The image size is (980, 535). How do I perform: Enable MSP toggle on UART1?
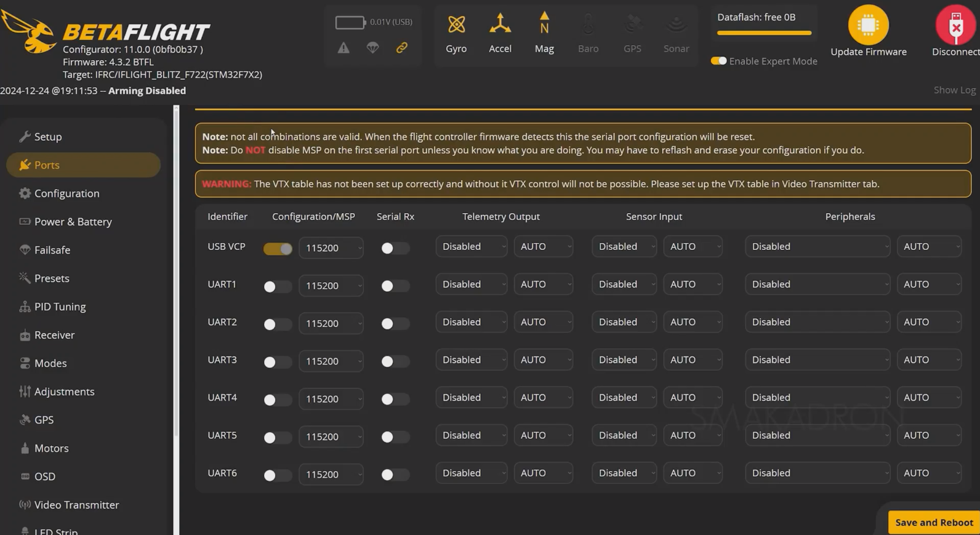pos(277,286)
